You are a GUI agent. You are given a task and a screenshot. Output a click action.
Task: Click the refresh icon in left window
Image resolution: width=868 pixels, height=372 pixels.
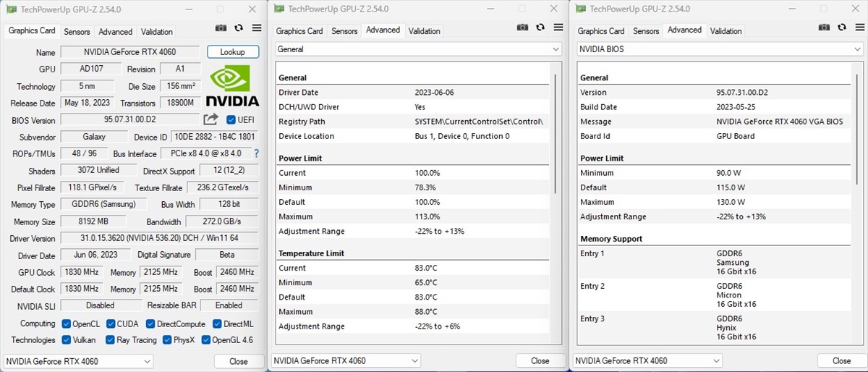239,28
